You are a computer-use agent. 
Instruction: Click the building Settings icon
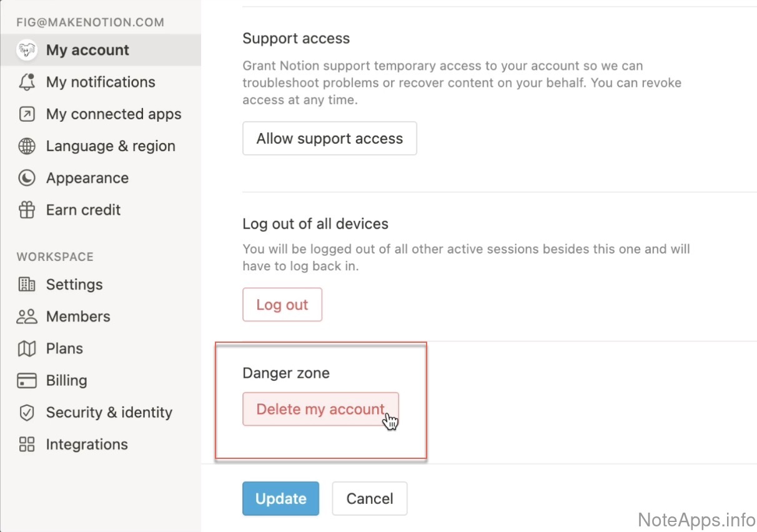click(27, 285)
